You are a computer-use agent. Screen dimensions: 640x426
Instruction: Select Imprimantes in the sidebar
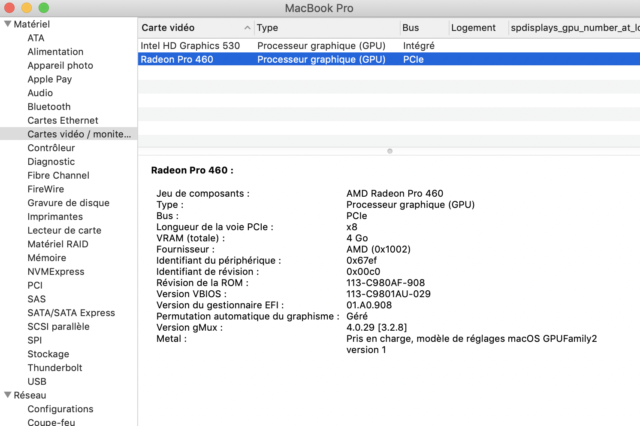pos(55,217)
